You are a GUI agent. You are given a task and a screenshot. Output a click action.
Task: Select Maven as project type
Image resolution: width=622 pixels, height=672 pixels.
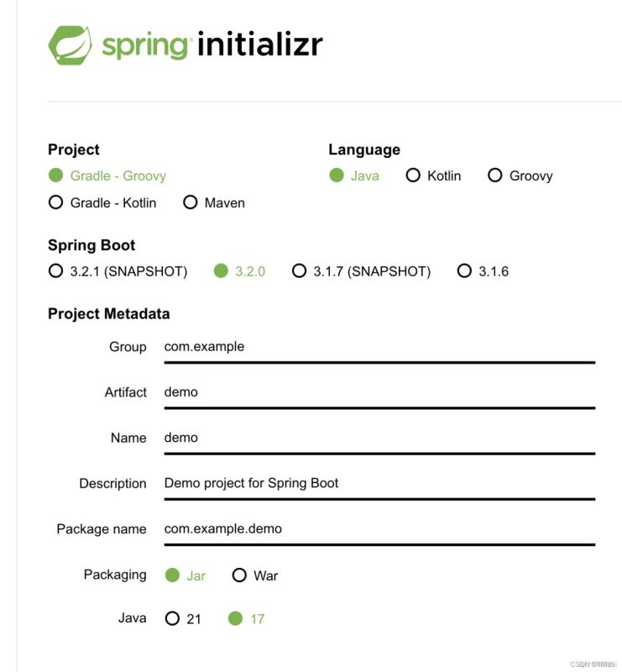(x=214, y=202)
